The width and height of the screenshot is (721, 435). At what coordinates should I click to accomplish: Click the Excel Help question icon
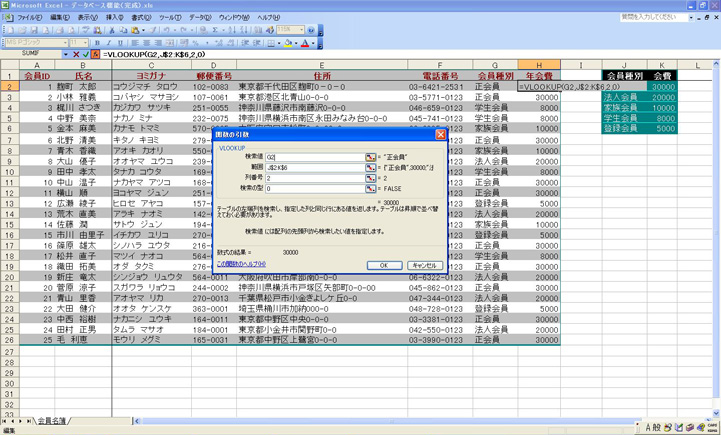(311, 30)
